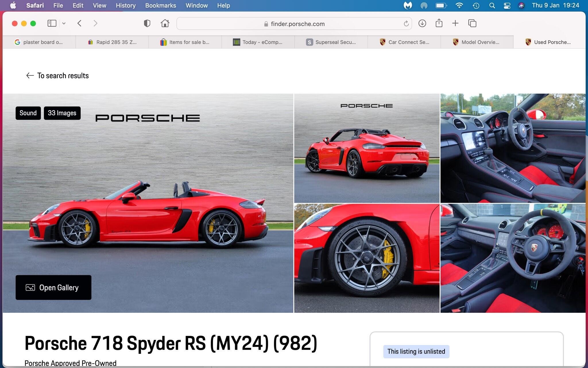The height and width of the screenshot is (368, 588).
Task: Expand the sidebar tab group dropdown arrow
Action: [64, 23]
